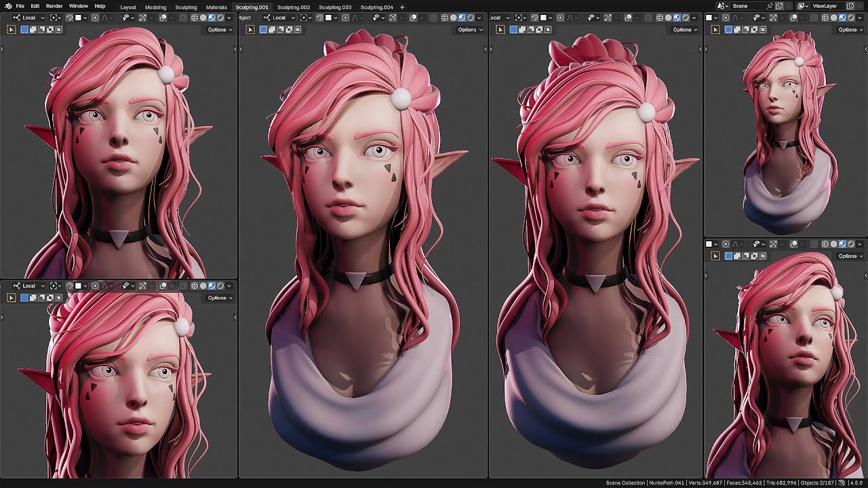Select the Tweak tool in second viewport
This screenshot has width=868, height=488.
click(250, 30)
